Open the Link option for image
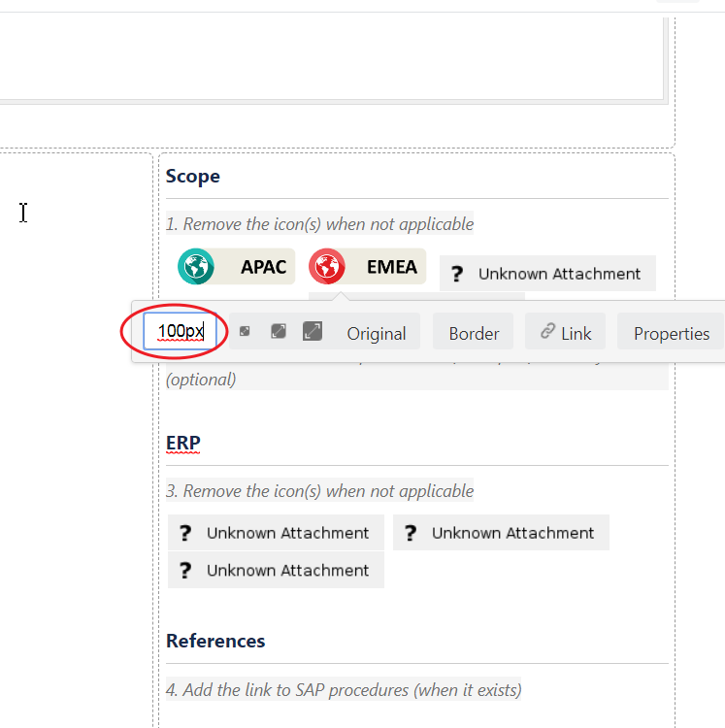Viewport: 725px width, 728px height. click(566, 333)
